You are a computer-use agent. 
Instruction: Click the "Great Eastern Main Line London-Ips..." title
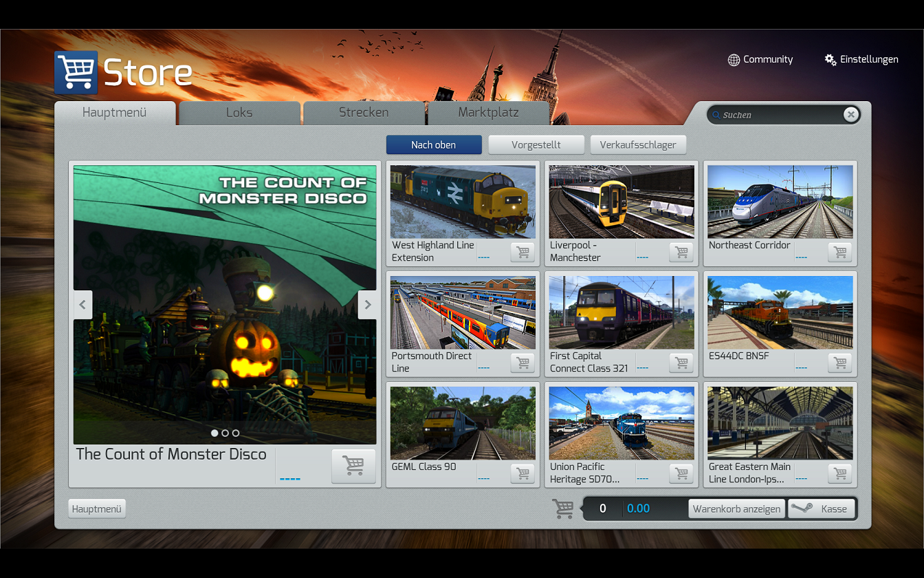(x=750, y=473)
